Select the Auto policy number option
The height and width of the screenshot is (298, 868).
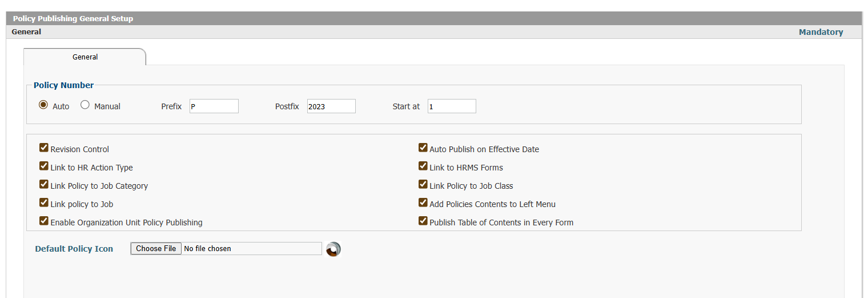(43, 105)
